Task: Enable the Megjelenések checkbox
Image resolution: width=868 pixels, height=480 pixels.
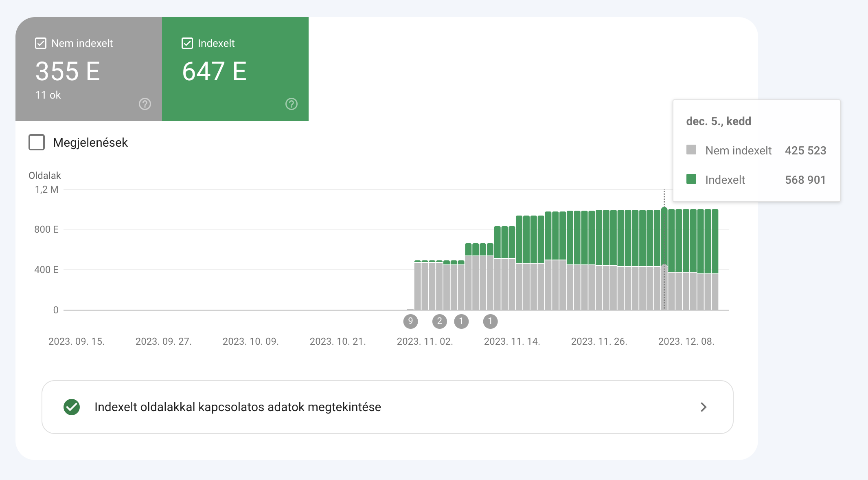Action: pyautogui.click(x=37, y=143)
